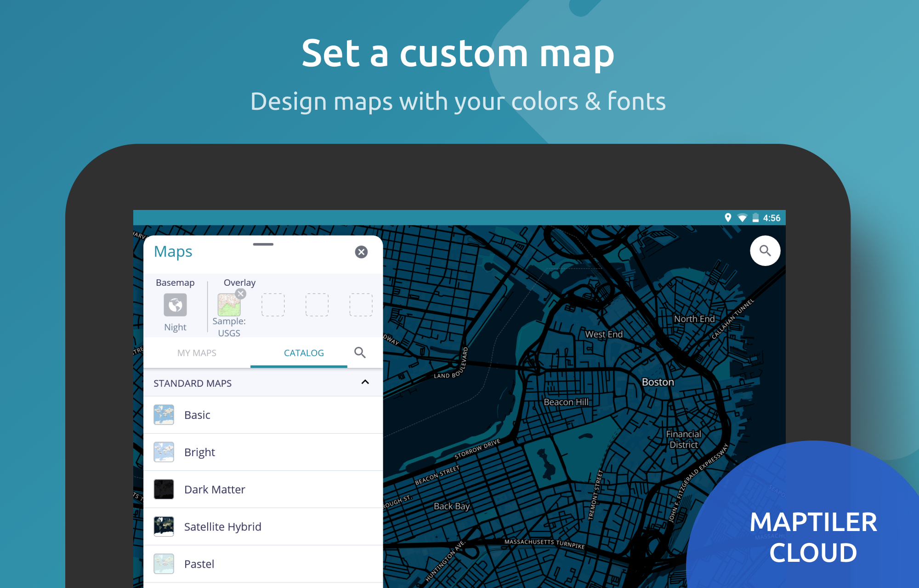Image resolution: width=919 pixels, height=588 pixels.
Task: Tap the third empty overlay slot
Action: (x=361, y=305)
